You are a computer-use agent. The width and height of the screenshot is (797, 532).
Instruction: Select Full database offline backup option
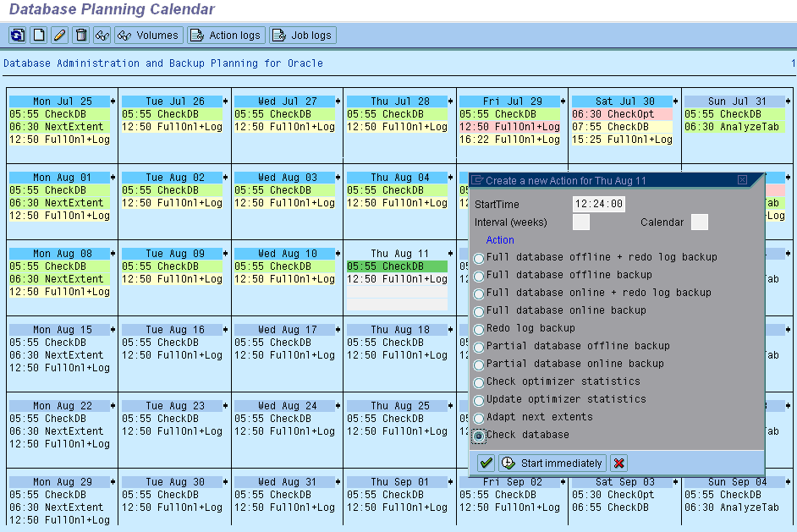479,276
